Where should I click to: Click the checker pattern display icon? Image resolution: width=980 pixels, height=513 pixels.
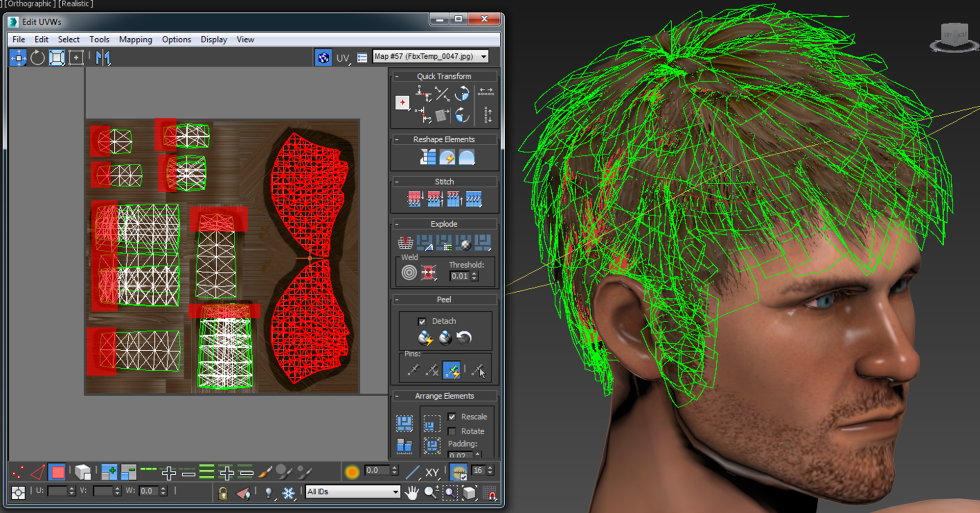[x=323, y=58]
